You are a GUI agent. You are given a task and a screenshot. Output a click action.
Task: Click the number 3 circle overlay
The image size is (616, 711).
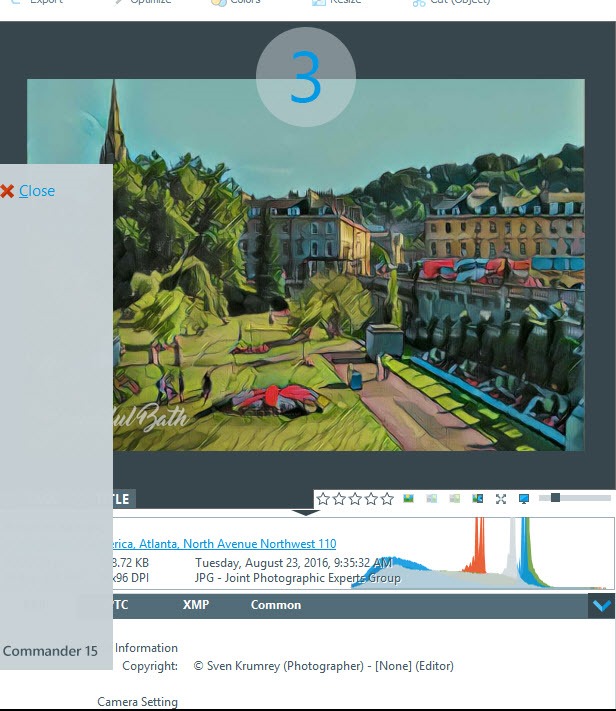click(x=306, y=77)
